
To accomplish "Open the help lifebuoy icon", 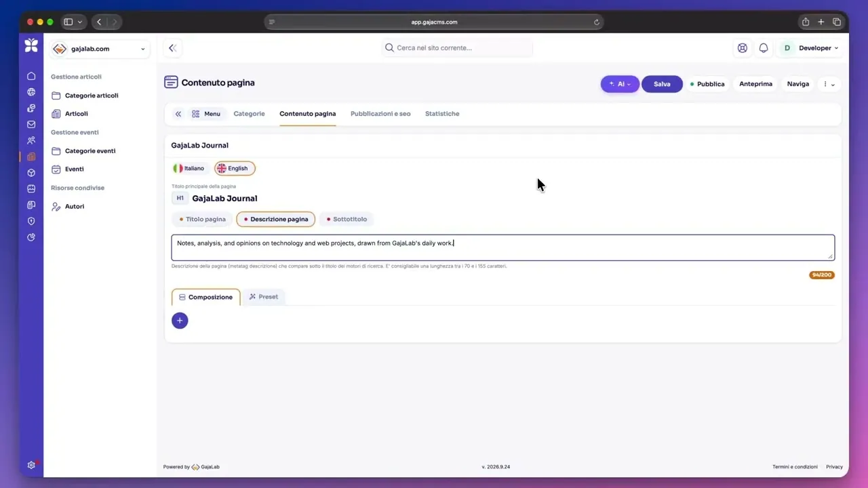I will coord(743,48).
